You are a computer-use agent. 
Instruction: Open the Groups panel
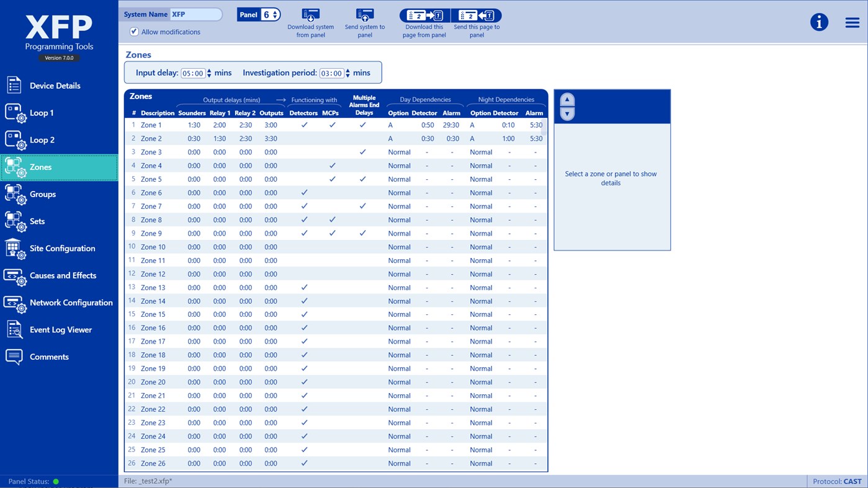(x=43, y=194)
